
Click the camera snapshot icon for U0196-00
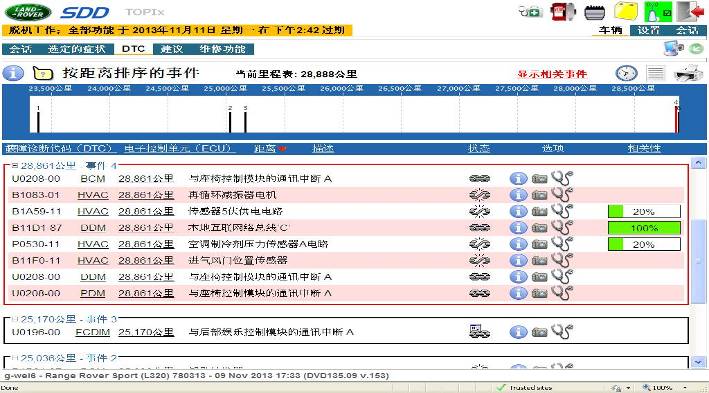(539, 332)
